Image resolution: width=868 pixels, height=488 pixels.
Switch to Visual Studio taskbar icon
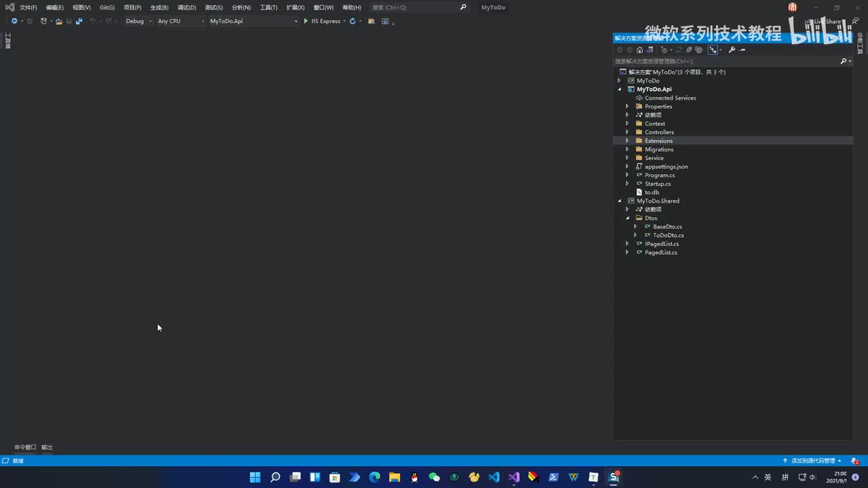click(514, 477)
